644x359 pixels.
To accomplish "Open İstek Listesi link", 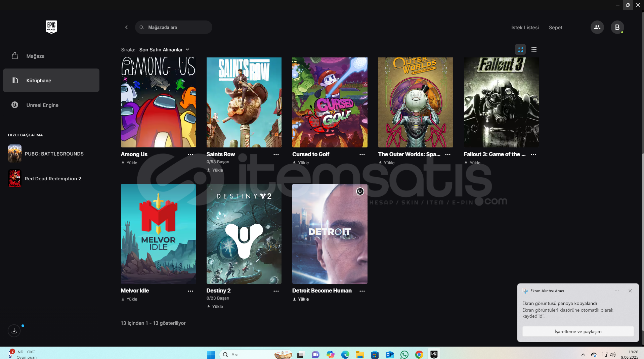I will click(x=525, y=28).
